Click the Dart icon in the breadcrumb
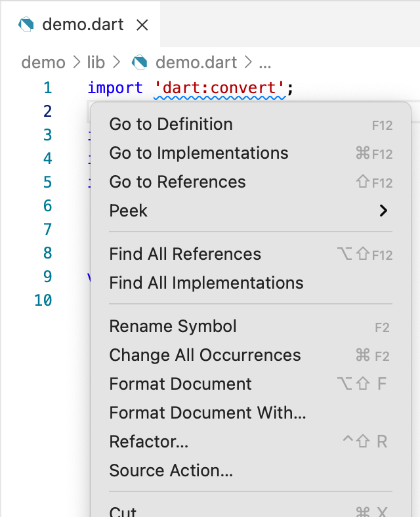 coord(139,63)
